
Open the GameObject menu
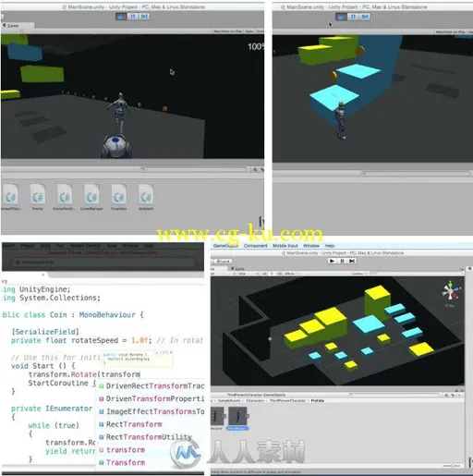[225, 246]
